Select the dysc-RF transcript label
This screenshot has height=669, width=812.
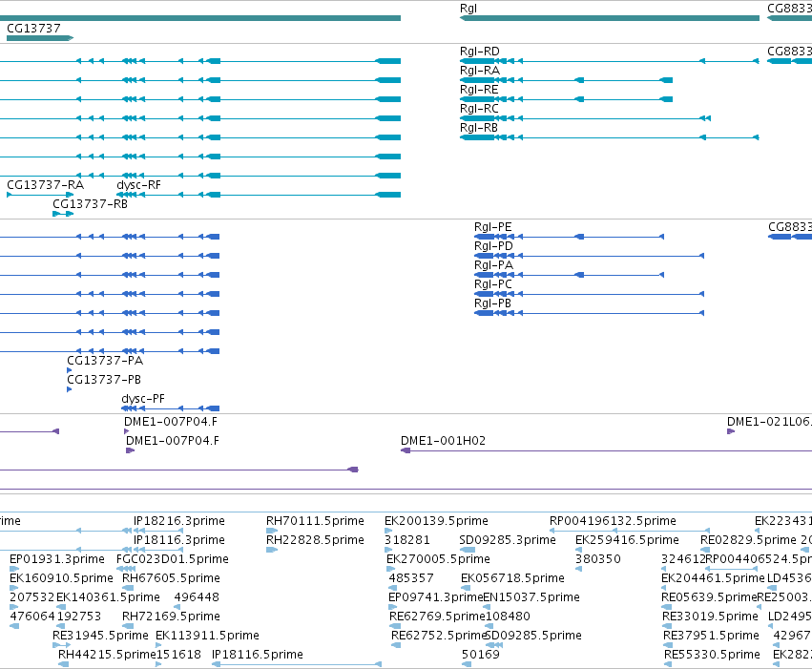tap(138, 185)
